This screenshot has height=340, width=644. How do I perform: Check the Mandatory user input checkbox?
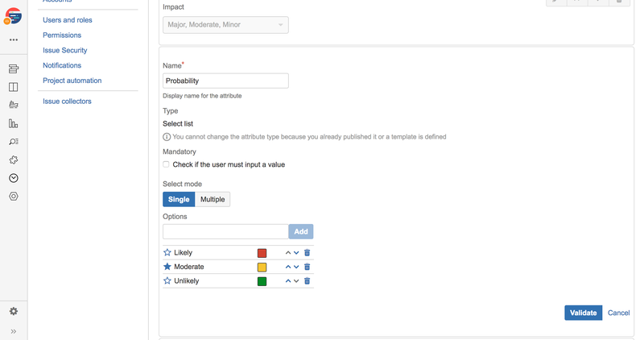[167, 164]
